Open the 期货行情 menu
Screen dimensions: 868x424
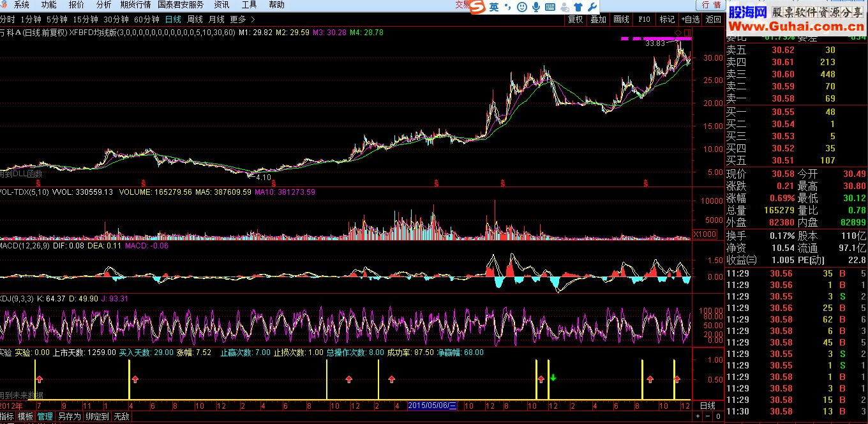tap(135, 5)
